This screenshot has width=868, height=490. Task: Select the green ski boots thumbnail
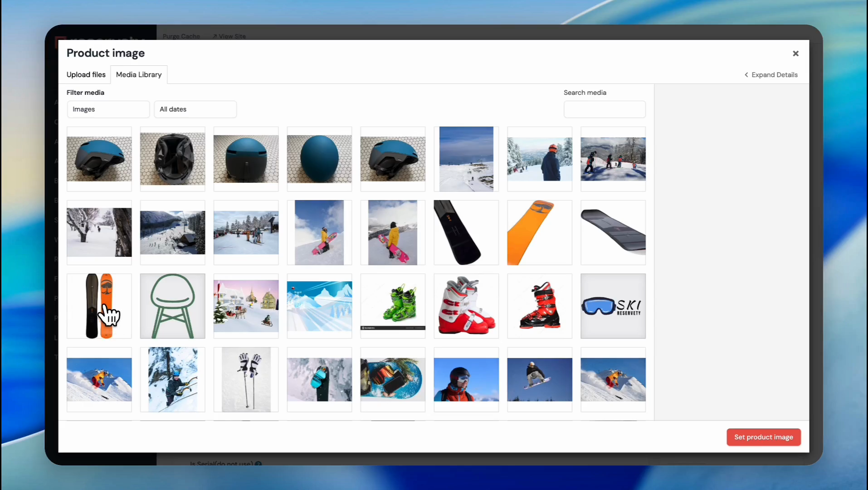[393, 306]
